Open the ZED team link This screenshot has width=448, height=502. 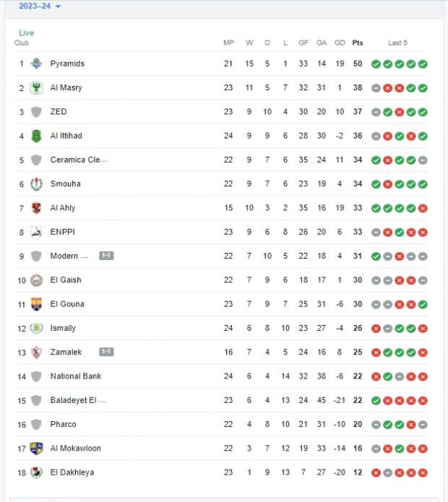click(58, 112)
